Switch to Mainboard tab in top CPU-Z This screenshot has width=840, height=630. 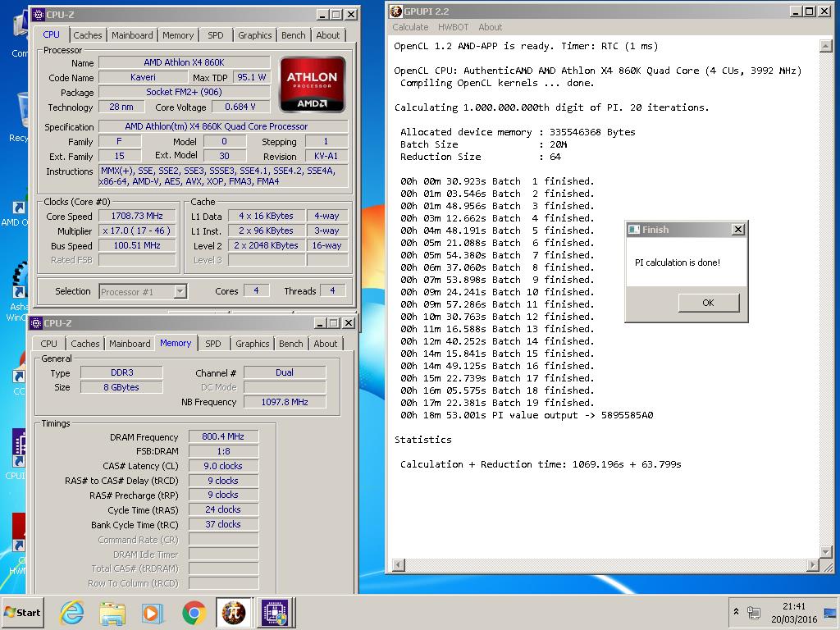pyautogui.click(x=132, y=34)
